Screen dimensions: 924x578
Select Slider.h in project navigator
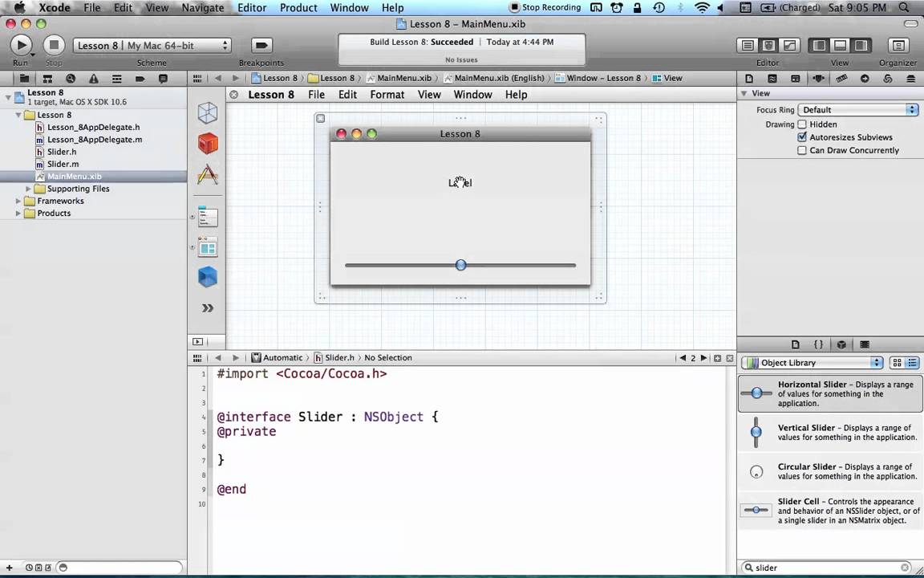pos(62,152)
